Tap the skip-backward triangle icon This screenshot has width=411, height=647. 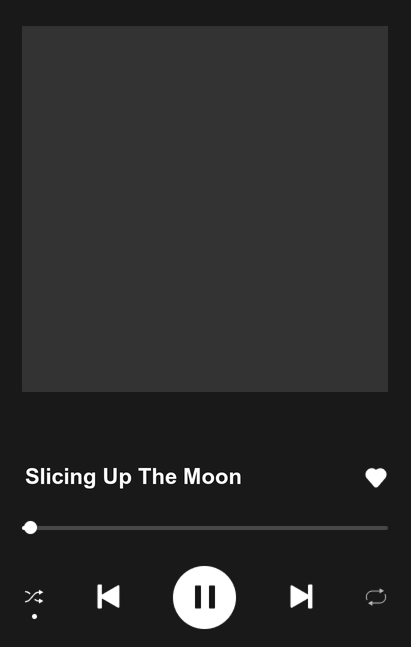coord(108,597)
